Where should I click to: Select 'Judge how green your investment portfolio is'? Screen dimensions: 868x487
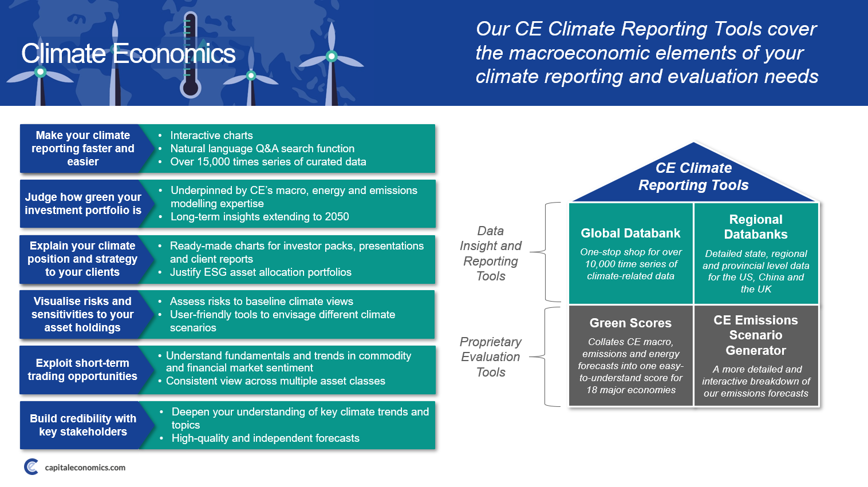click(83, 204)
